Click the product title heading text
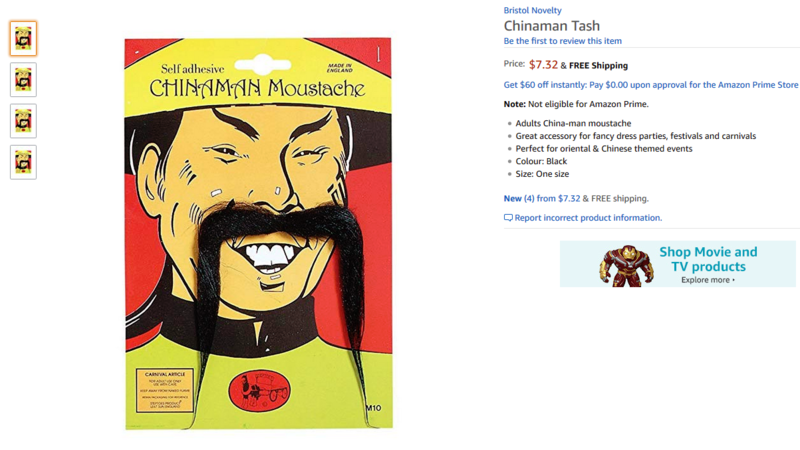The image size is (800, 450). click(x=552, y=26)
